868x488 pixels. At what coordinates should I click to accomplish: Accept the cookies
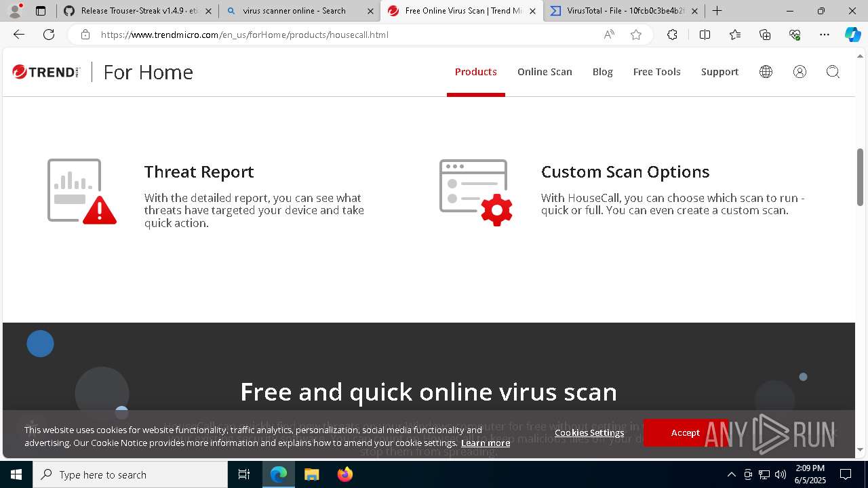point(685,432)
